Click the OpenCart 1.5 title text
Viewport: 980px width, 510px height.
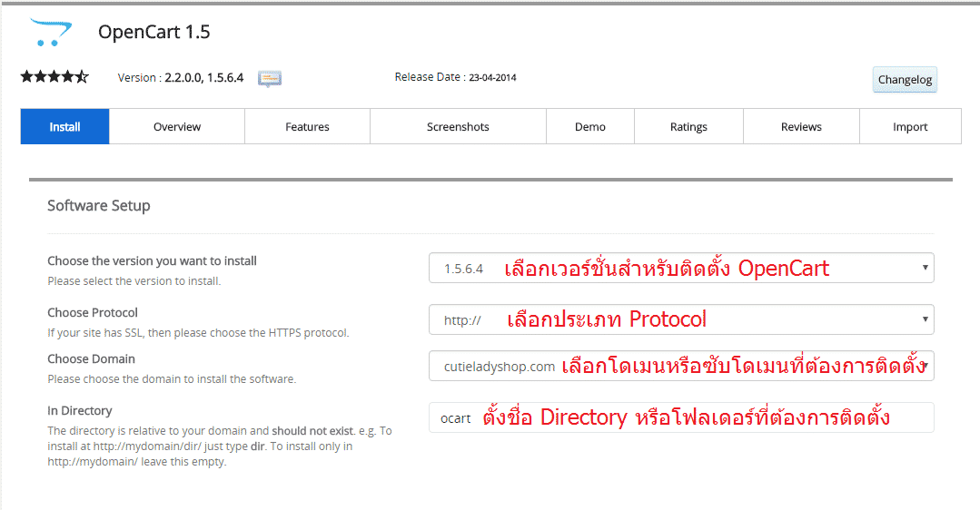click(154, 32)
